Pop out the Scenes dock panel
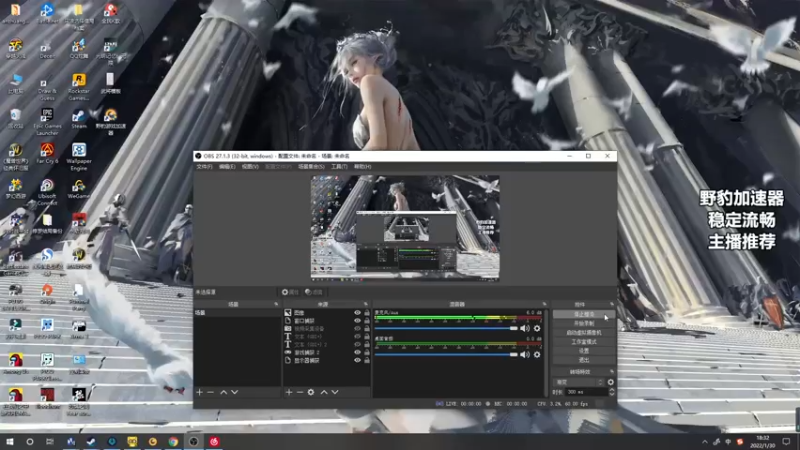800x450 pixels. point(276,304)
